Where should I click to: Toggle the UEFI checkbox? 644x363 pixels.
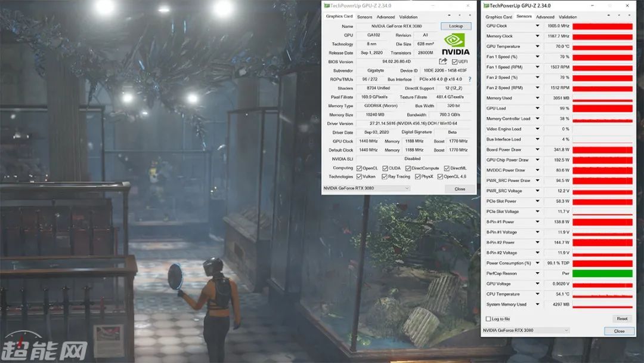point(454,61)
